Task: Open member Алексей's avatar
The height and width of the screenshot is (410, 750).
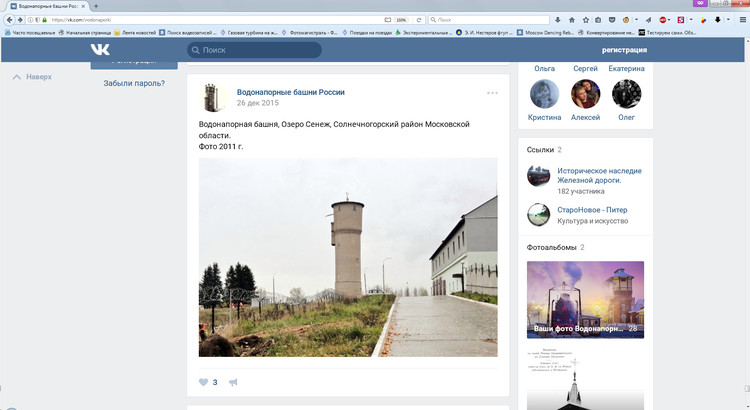Action: pyautogui.click(x=585, y=94)
